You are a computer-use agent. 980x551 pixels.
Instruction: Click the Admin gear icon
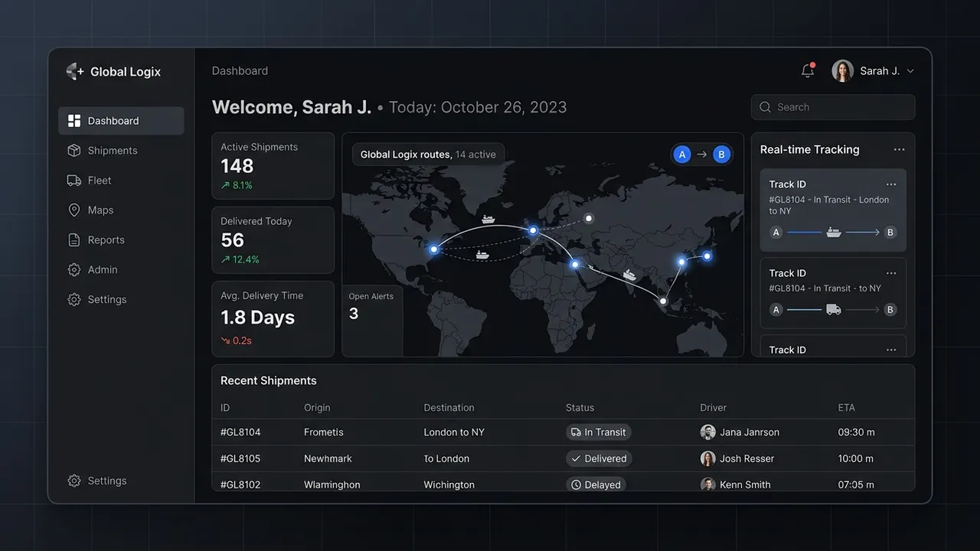[74, 270]
